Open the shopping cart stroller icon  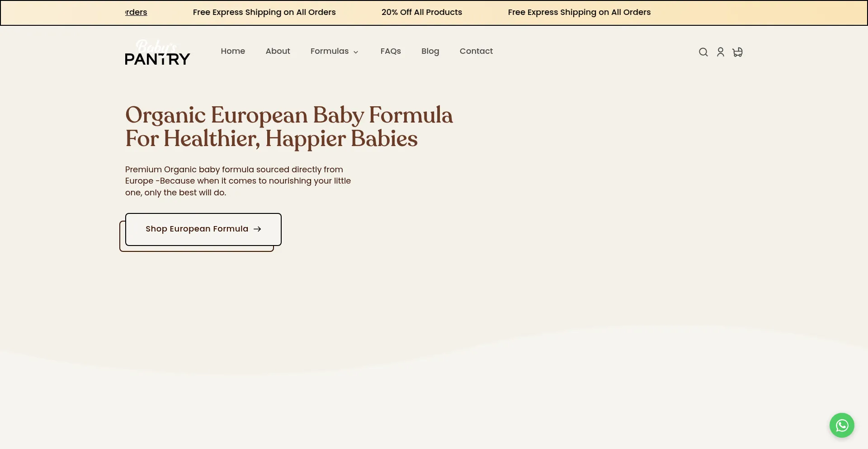737,52
